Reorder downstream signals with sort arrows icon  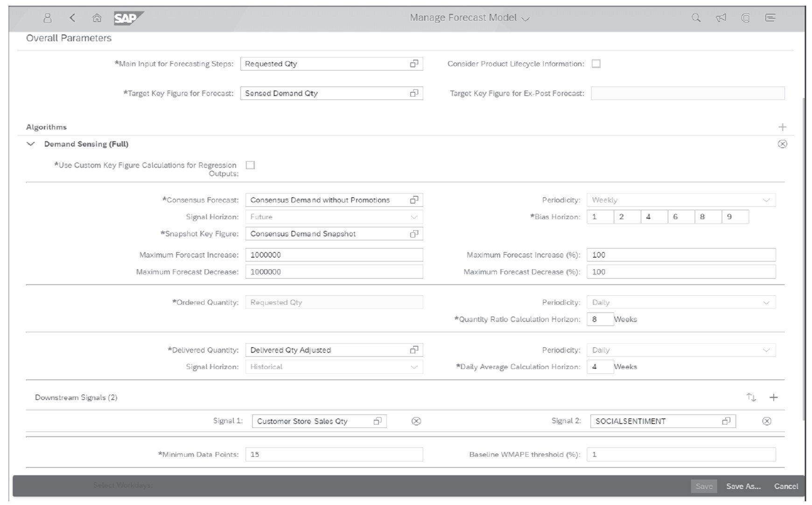point(751,397)
